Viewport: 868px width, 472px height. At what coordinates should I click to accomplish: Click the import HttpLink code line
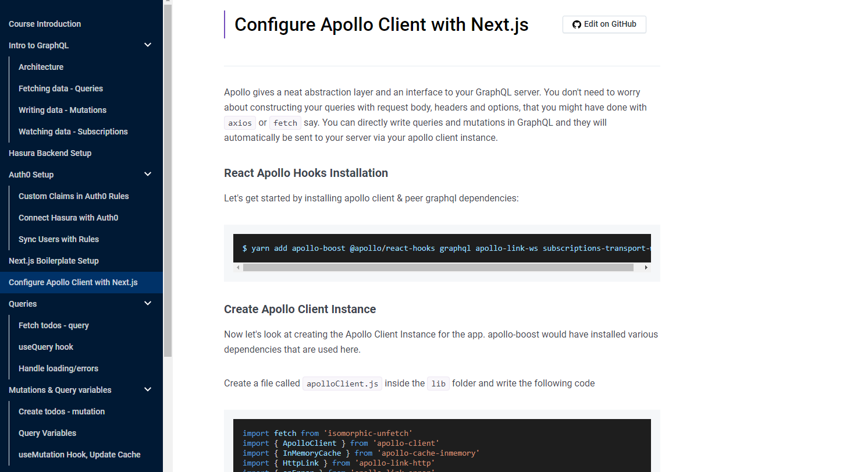(339, 463)
